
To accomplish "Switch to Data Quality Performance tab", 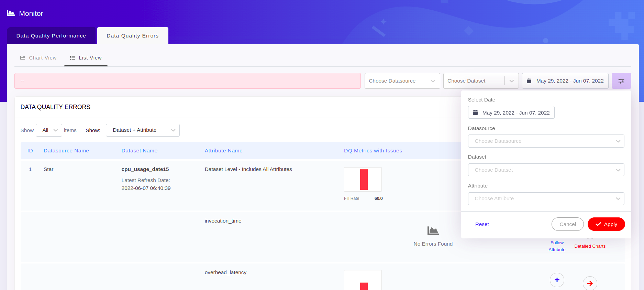I will tap(51, 36).
